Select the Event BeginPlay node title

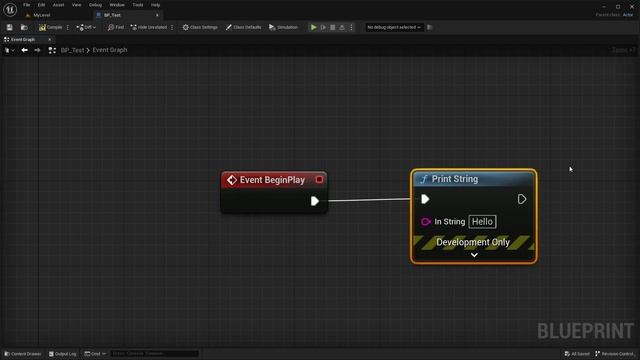[272, 180]
